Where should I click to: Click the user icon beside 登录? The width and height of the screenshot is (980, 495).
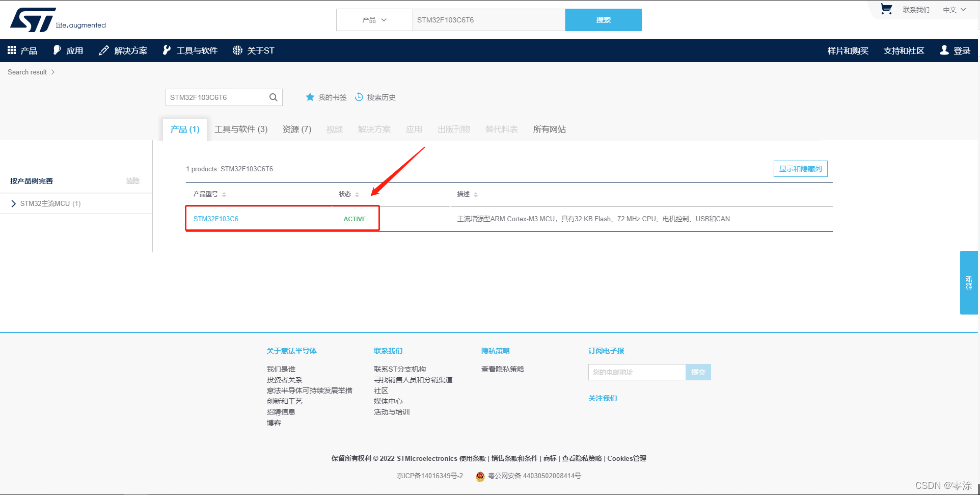944,50
